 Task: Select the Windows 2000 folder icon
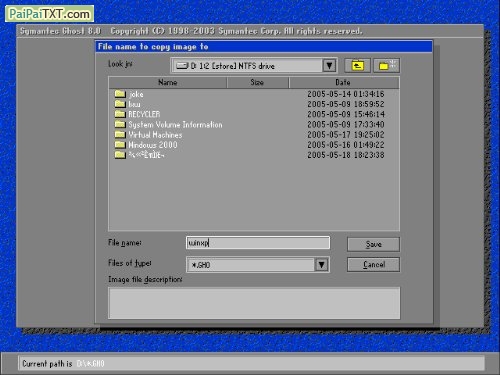(x=120, y=145)
